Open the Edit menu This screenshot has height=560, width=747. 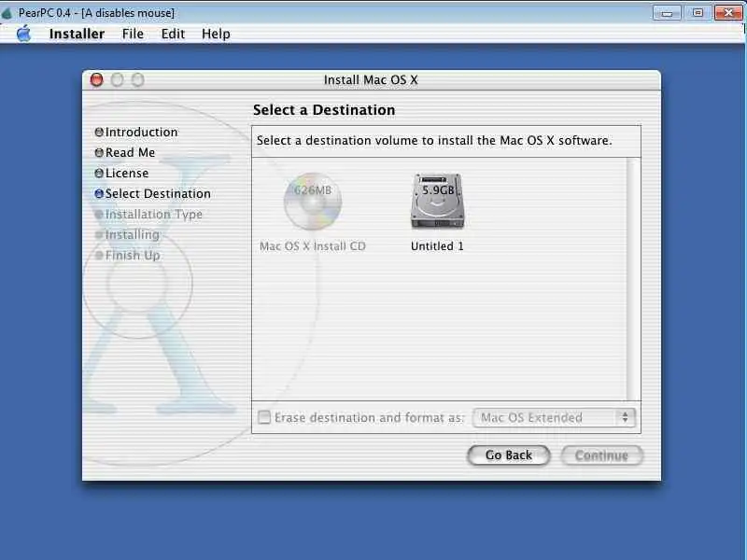[x=173, y=34]
